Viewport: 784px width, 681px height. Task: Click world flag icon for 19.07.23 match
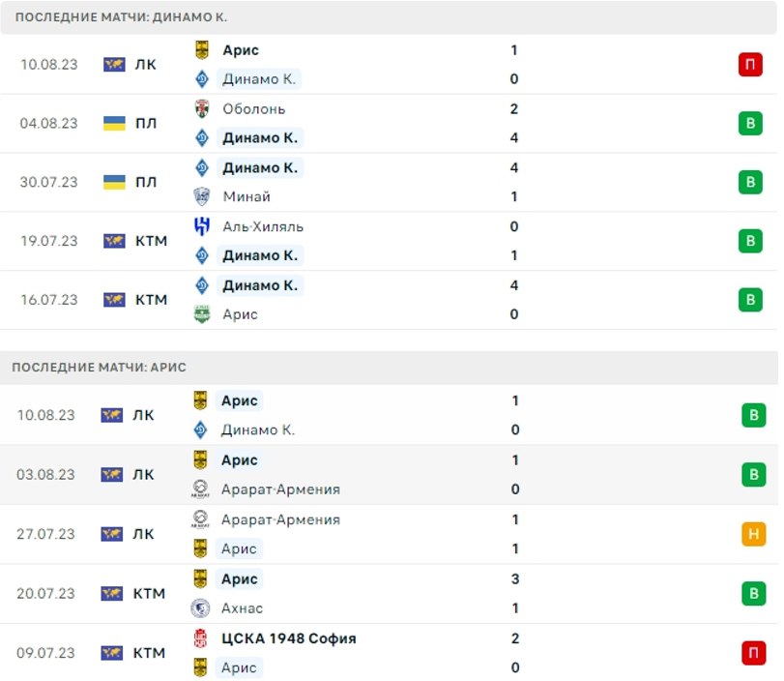114,241
